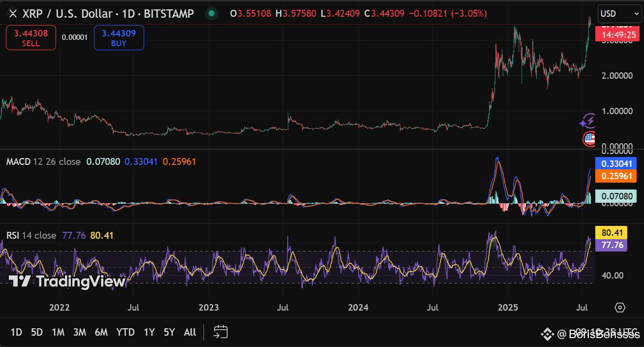Click the histogram value tag 0.07080
Image resolution: width=644 pixels, height=347 pixels.
pyautogui.click(x=616, y=196)
